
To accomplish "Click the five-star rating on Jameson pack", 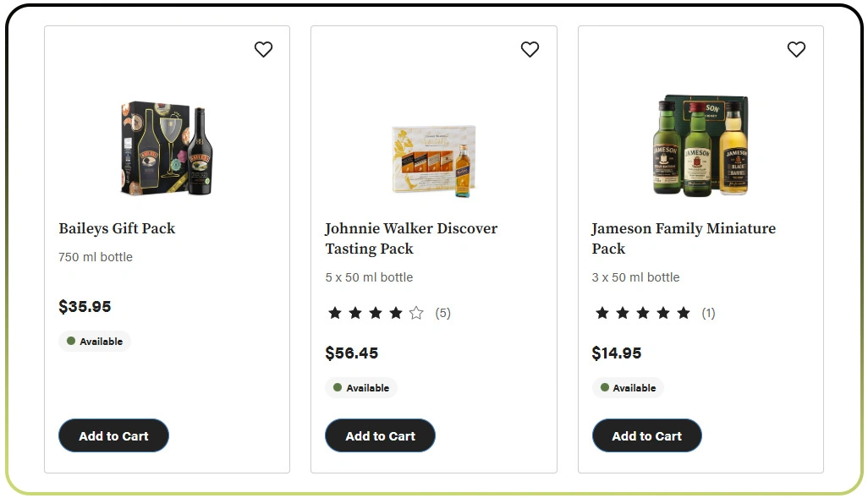I will (643, 313).
